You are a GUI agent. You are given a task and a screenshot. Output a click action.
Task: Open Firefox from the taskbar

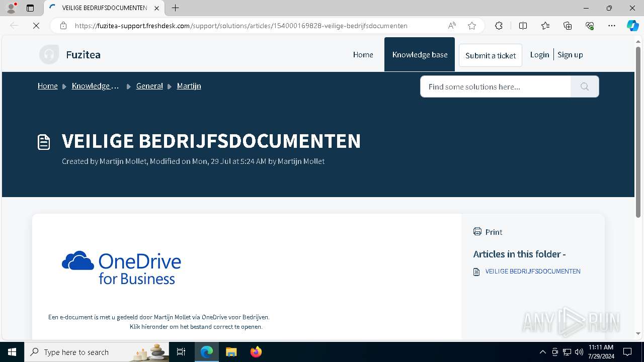(256, 352)
